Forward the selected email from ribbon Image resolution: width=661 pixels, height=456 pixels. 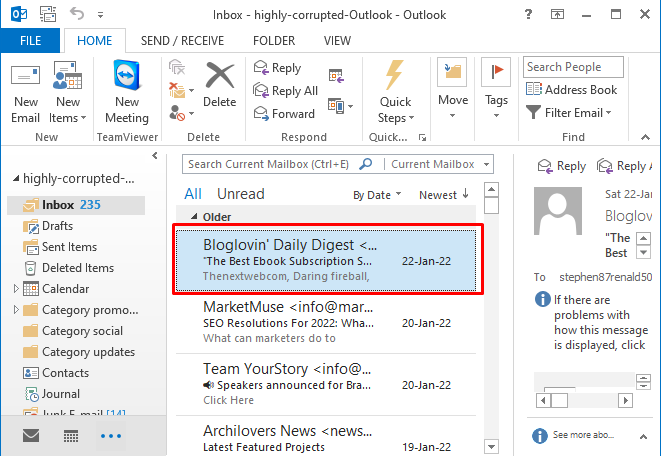(x=284, y=113)
